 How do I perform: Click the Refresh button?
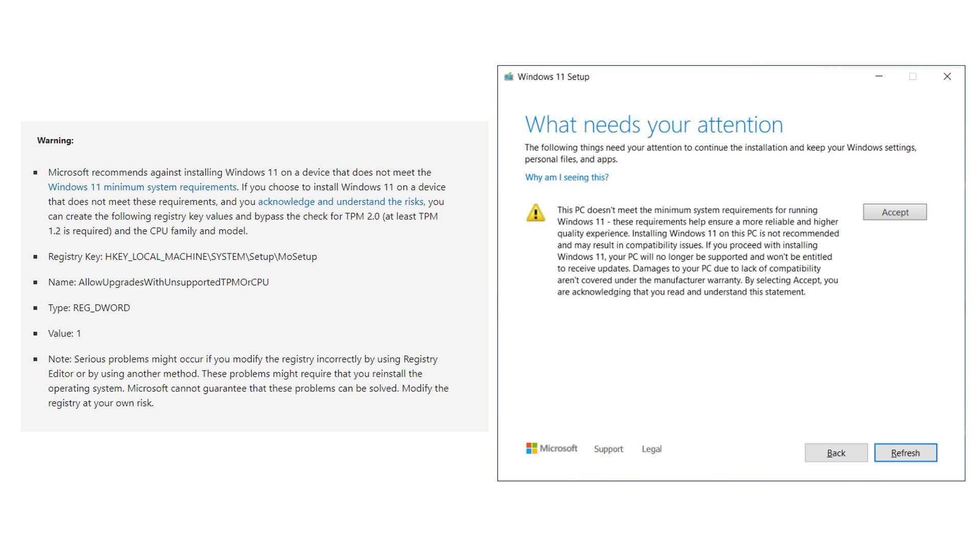(x=905, y=453)
